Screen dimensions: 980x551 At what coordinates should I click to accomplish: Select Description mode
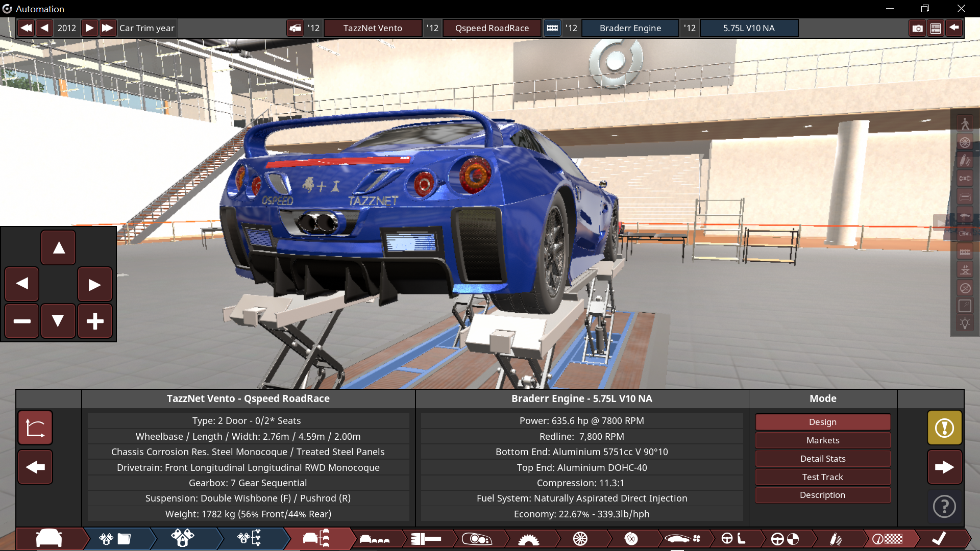coord(823,495)
